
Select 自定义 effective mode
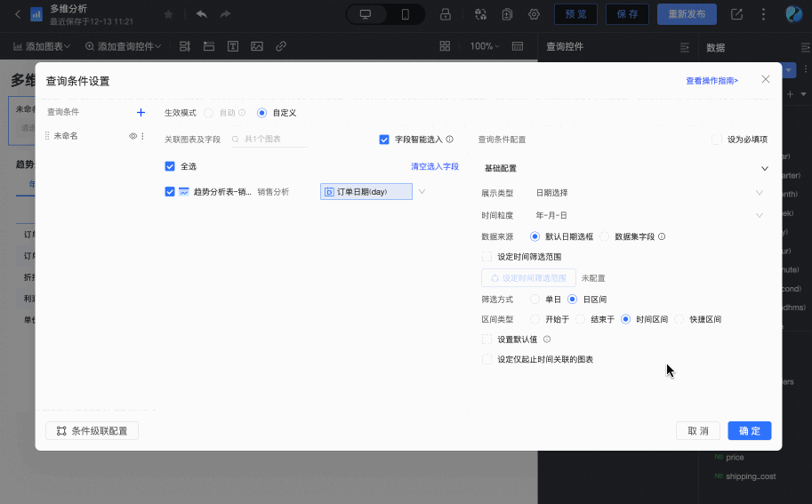coord(262,113)
